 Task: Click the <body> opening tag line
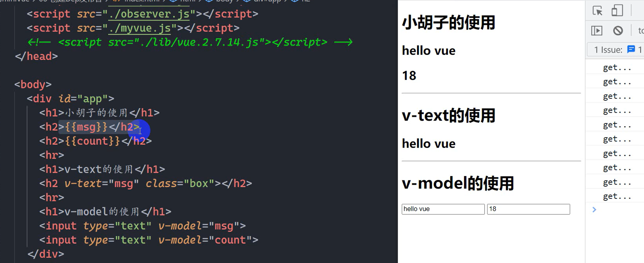[x=33, y=85]
